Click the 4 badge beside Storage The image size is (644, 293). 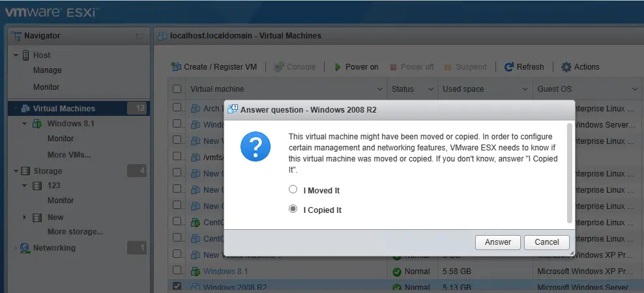(x=137, y=171)
